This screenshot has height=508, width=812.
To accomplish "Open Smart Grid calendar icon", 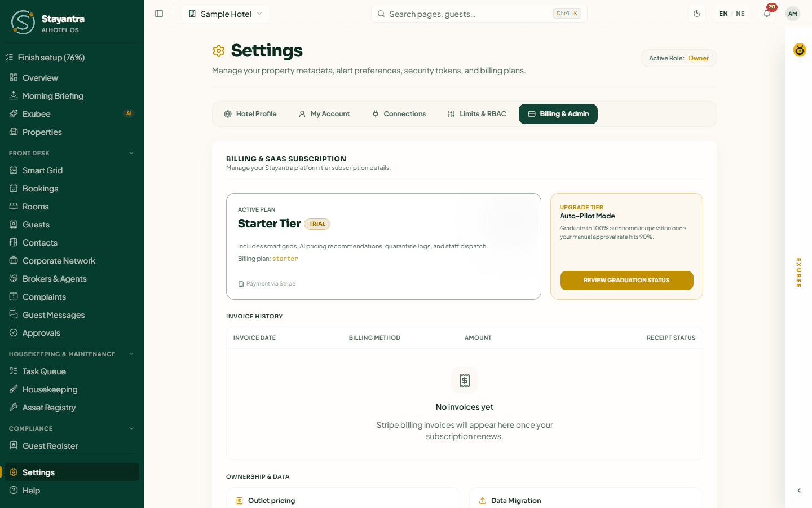I will click(x=14, y=170).
